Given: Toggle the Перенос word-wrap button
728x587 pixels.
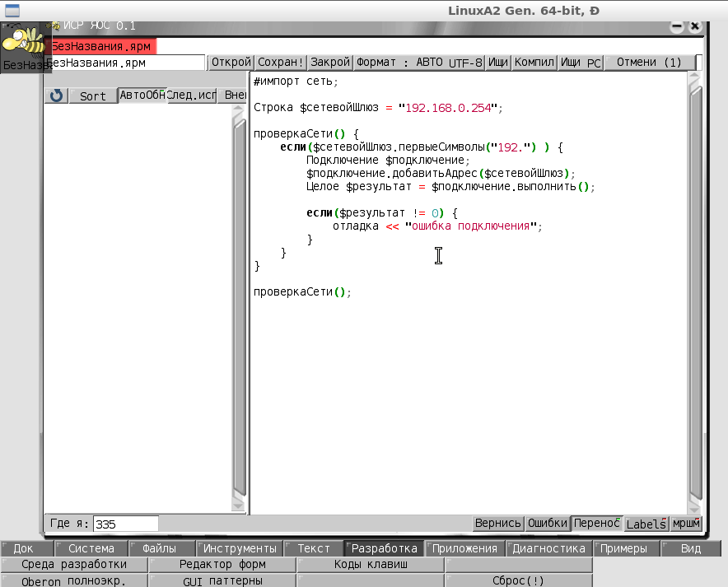Looking at the screenshot, I should tap(596, 524).
